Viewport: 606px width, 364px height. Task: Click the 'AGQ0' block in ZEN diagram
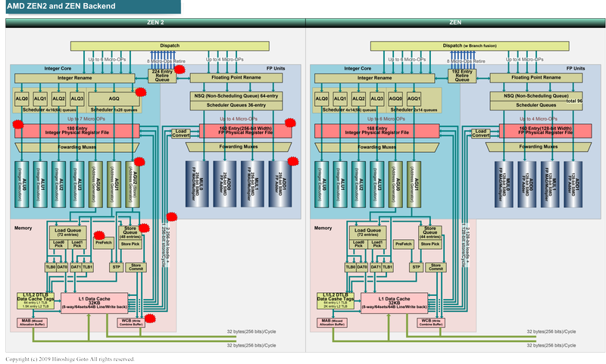(x=395, y=99)
